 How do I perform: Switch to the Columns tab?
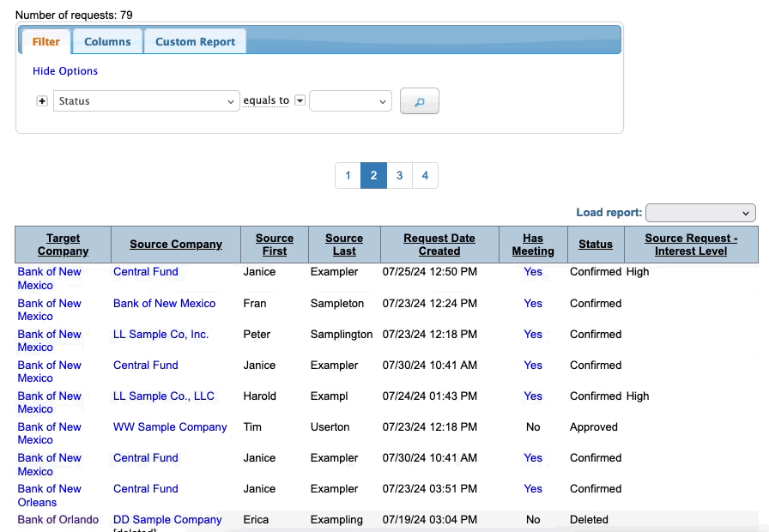pos(107,41)
